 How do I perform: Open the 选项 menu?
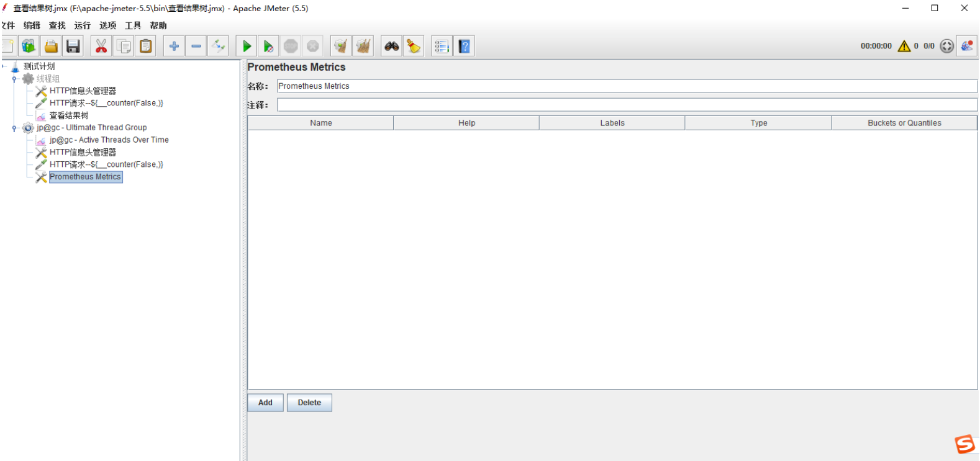(x=107, y=25)
